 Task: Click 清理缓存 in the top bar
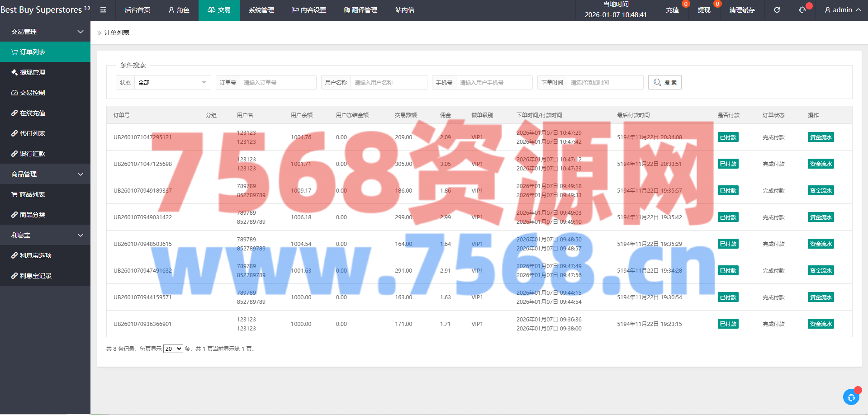[742, 10]
